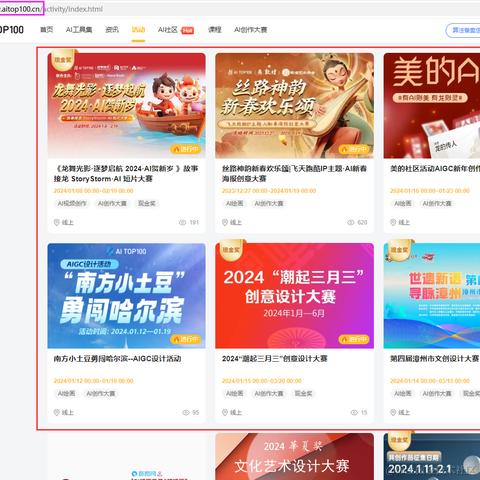Select the 活动 nav tab
The height and width of the screenshot is (480, 480).
pos(138,30)
